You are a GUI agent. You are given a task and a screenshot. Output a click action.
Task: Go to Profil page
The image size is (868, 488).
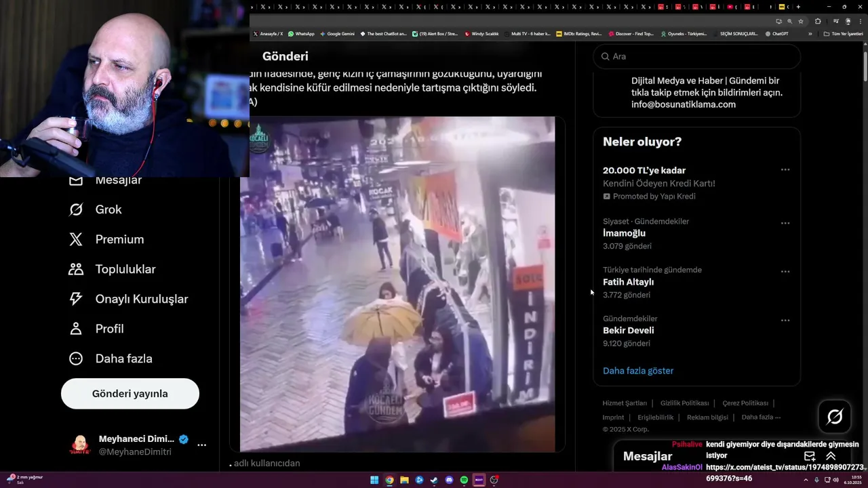tap(96, 329)
